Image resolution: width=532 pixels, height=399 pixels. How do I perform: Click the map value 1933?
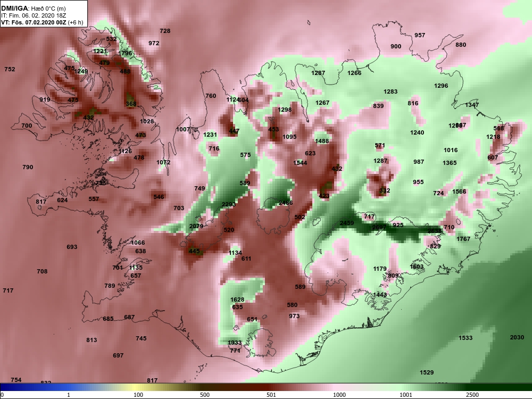coord(235,343)
